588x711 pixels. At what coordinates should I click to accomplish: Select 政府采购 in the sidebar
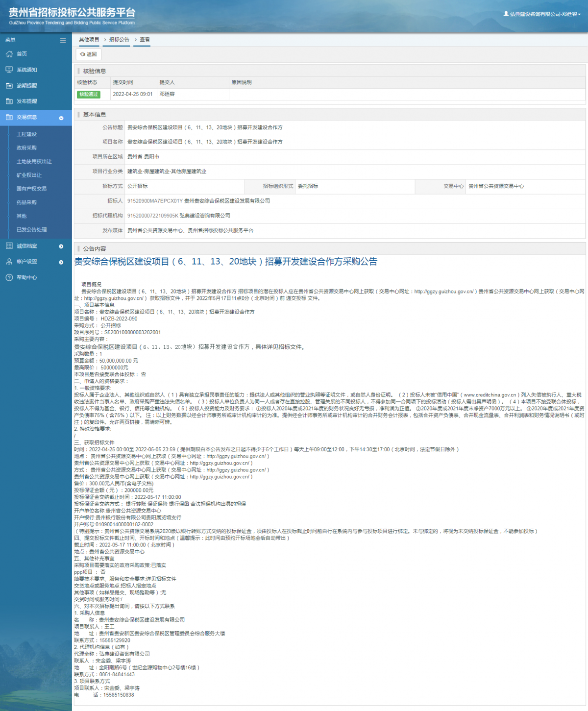pyautogui.click(x=26, y=147)
